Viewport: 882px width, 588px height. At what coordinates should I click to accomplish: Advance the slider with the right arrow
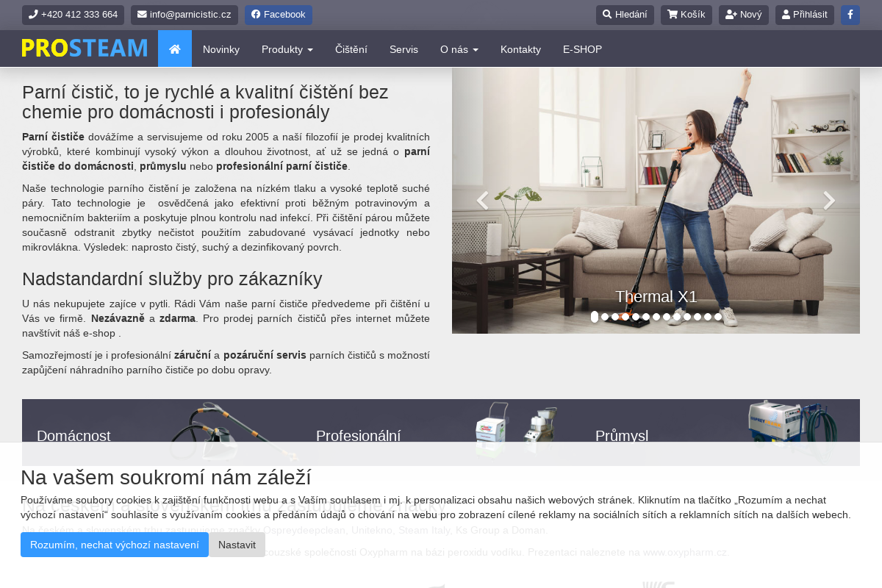coord(829,200)
